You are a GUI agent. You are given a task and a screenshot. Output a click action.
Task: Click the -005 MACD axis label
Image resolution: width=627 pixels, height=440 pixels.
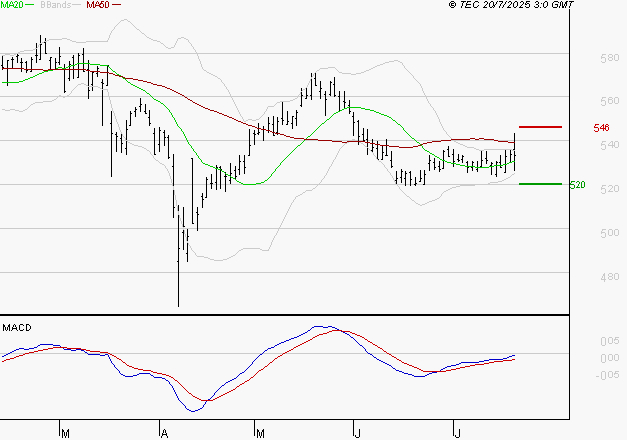[607, 375]
